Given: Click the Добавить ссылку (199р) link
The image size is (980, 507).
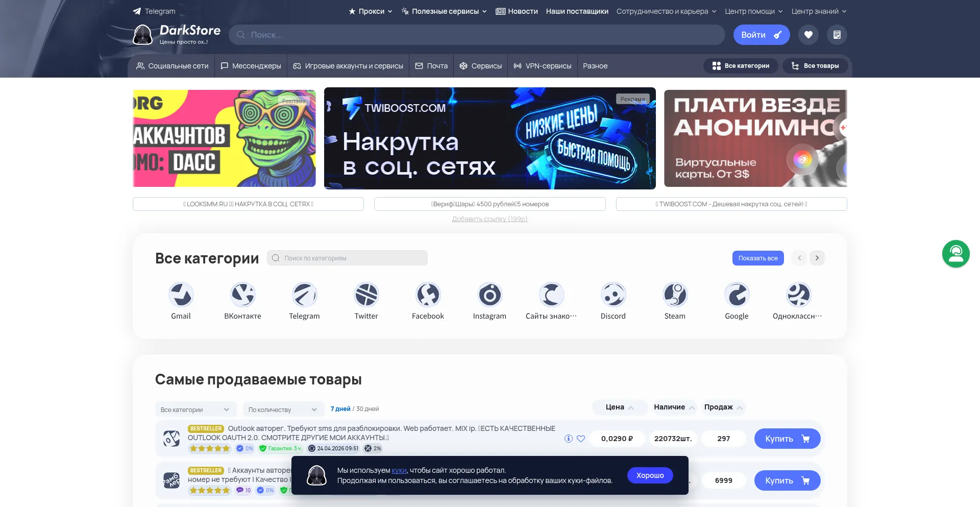Looking at the screenshot, I should coord(490,219).
